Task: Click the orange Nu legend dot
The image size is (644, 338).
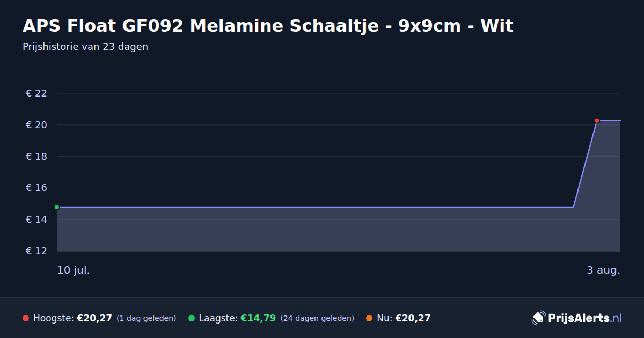Action: click(369, 318)
